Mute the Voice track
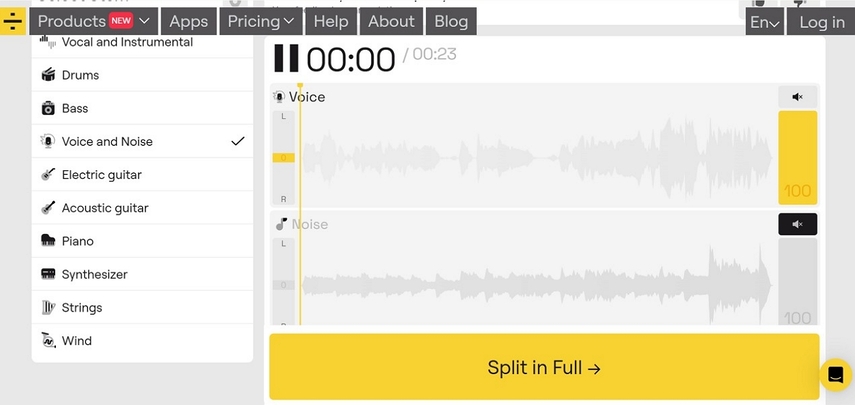The image size is (855, 405). pos(797,97)
